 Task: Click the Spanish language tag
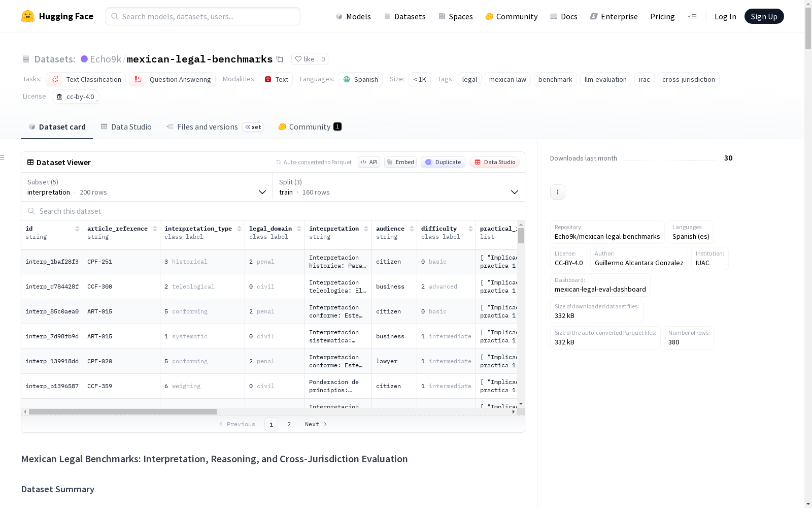360,79
